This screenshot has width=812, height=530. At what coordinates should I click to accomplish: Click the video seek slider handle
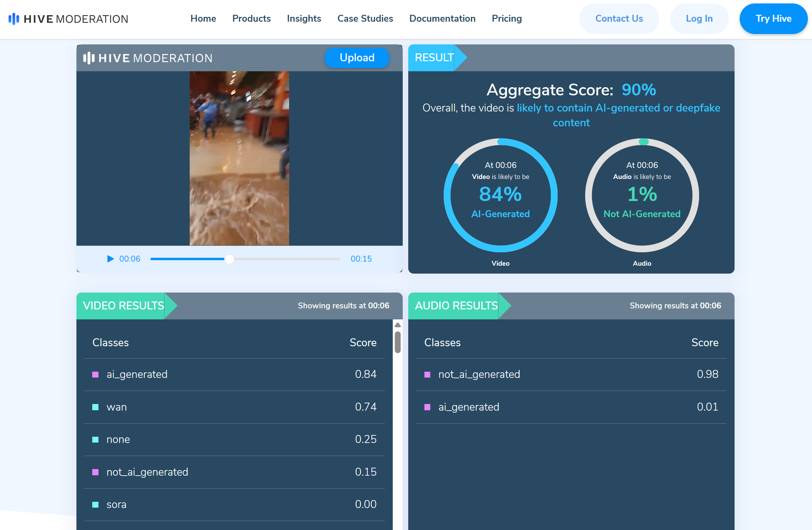click(229, 259)
